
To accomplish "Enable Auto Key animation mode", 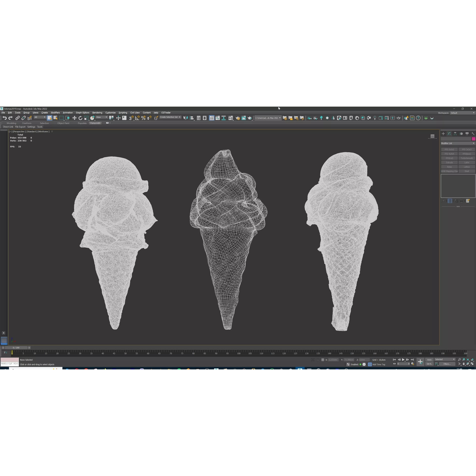I will tap(429, 360).
